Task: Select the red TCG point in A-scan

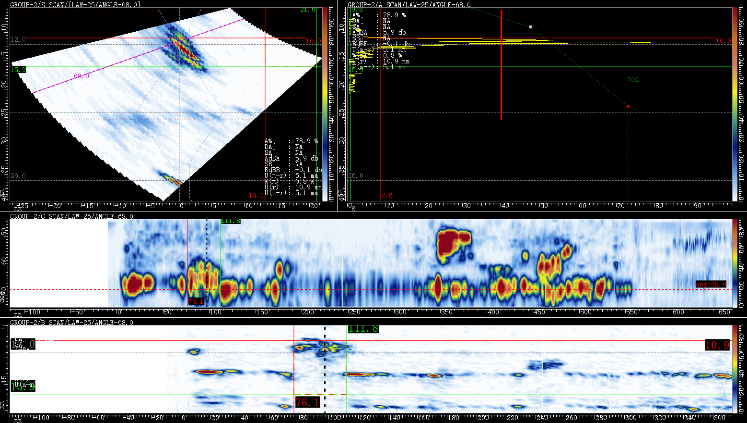Action: (628, 106)
